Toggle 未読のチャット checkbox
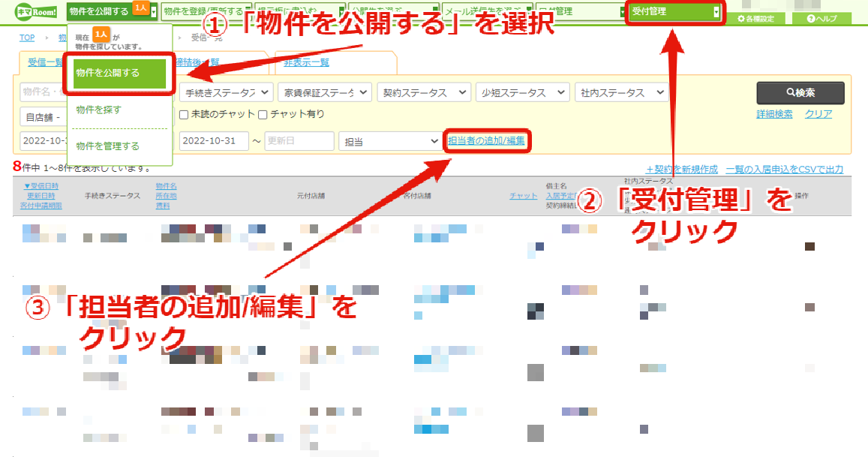Screen dimensions: 868x457 pos(184,115)
